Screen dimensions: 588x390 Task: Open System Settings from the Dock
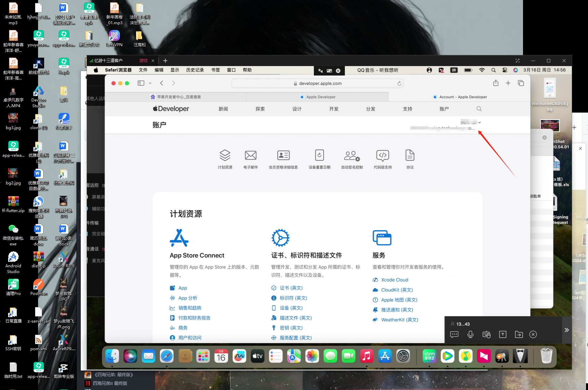point(403,356)
